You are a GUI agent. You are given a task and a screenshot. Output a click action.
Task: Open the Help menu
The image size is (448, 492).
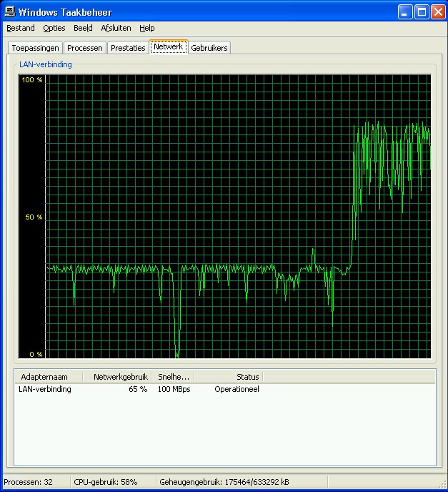point(146,28)
